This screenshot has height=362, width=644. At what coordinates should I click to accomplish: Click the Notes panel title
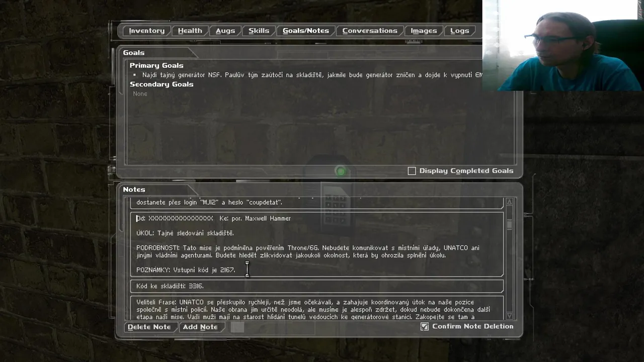tap(134, 190)
